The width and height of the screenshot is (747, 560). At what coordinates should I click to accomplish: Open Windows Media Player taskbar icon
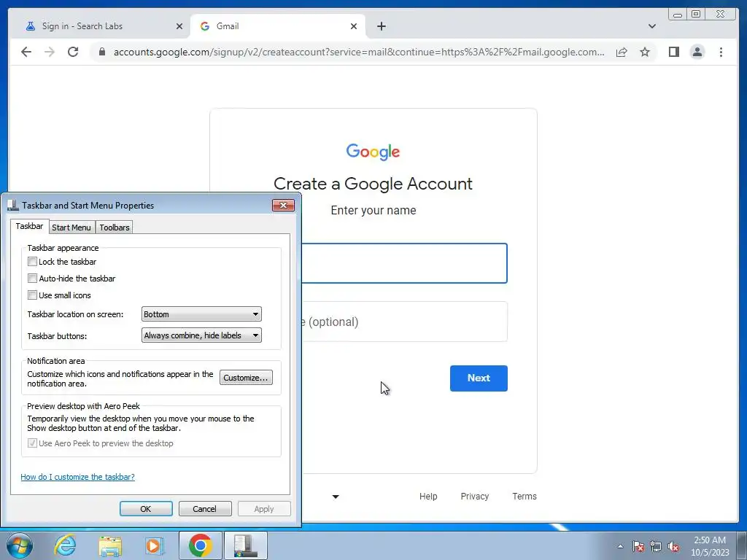[x=153, y=545]
